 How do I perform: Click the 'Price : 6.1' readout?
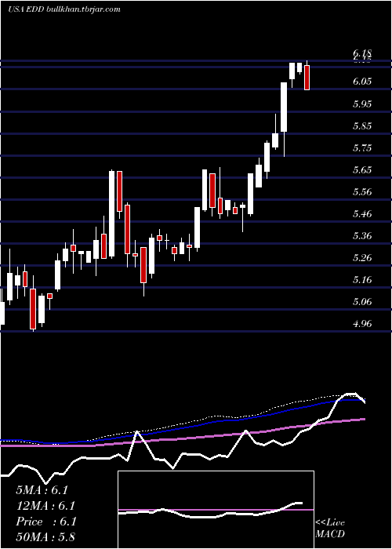click(x=45, y=522)
